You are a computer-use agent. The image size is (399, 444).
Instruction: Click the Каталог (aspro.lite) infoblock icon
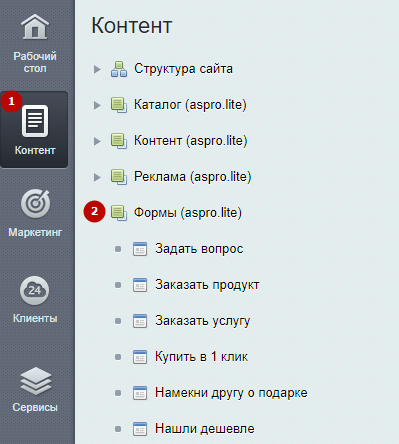pyautogui.click(x=119, y=105)
